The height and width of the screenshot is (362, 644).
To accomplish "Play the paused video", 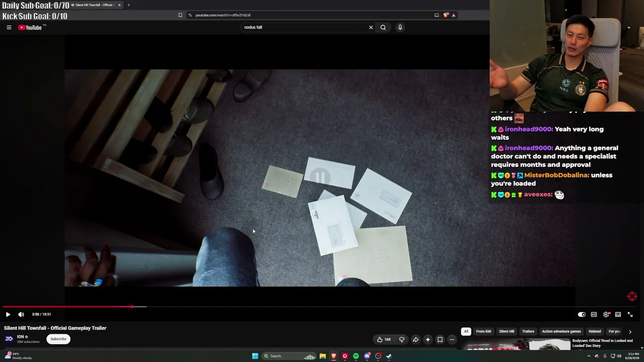I will click(x=8, y=314).
